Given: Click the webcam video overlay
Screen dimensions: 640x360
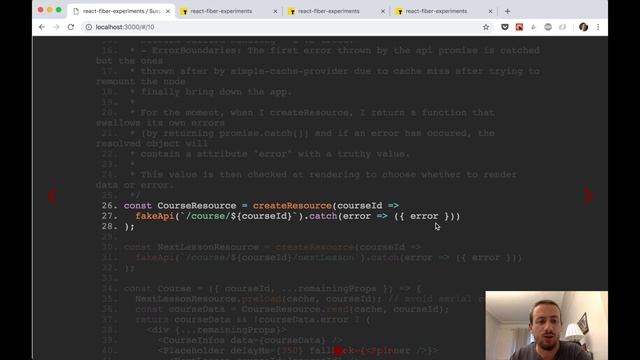Looking at the screenshot, I should (x=547, y=325).
